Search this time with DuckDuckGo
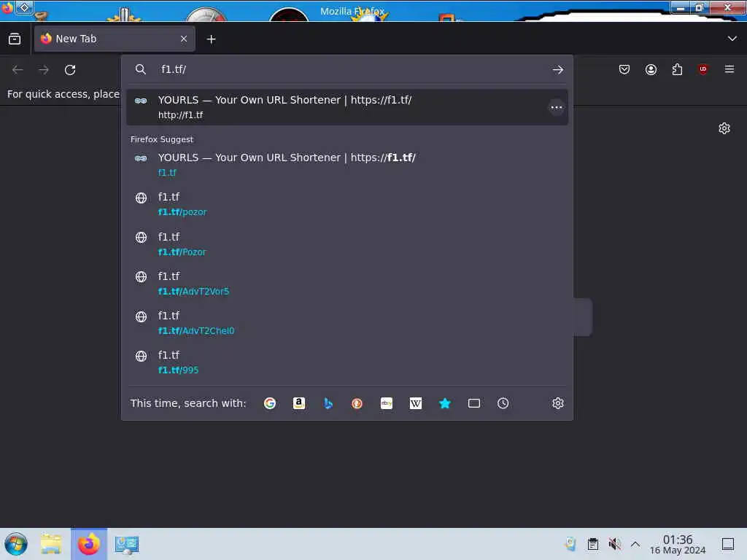The width and height of the screenshot is (747, 560). pos(357,403)
